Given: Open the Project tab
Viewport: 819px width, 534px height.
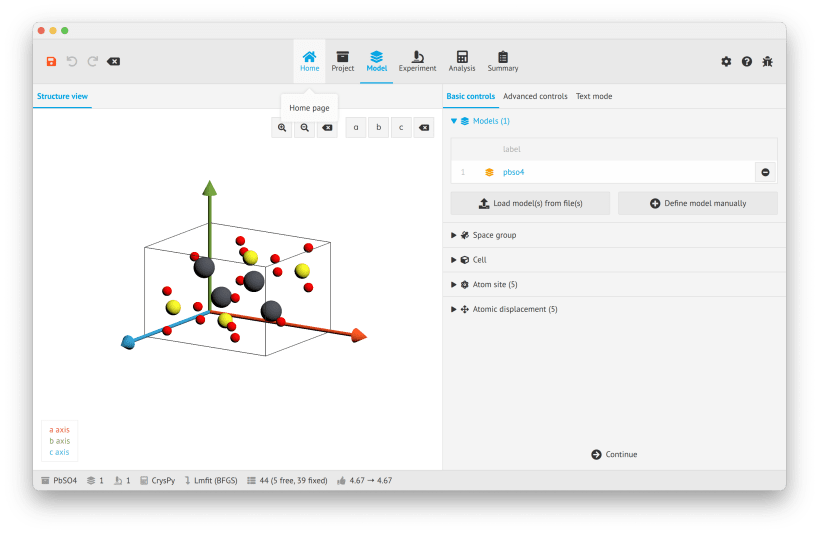Looking at the screenshot, I should click(x=343, y=61).
